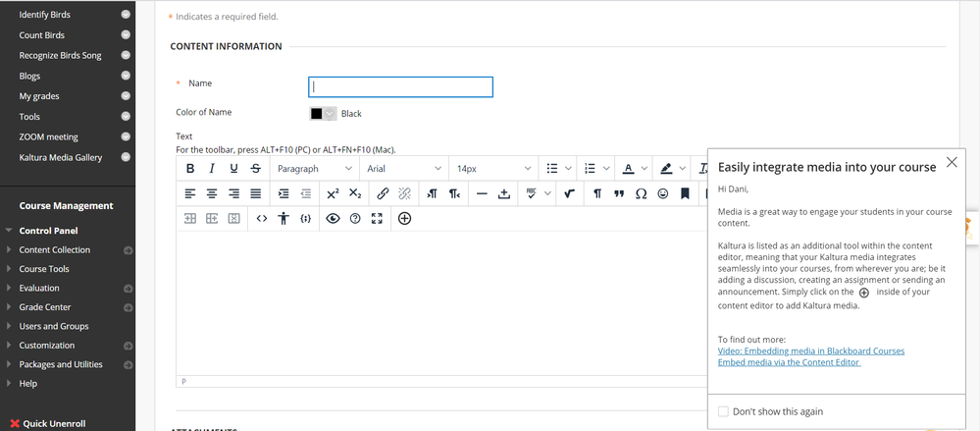
Task: Check Don't show this again
Action: click(723, 411)
